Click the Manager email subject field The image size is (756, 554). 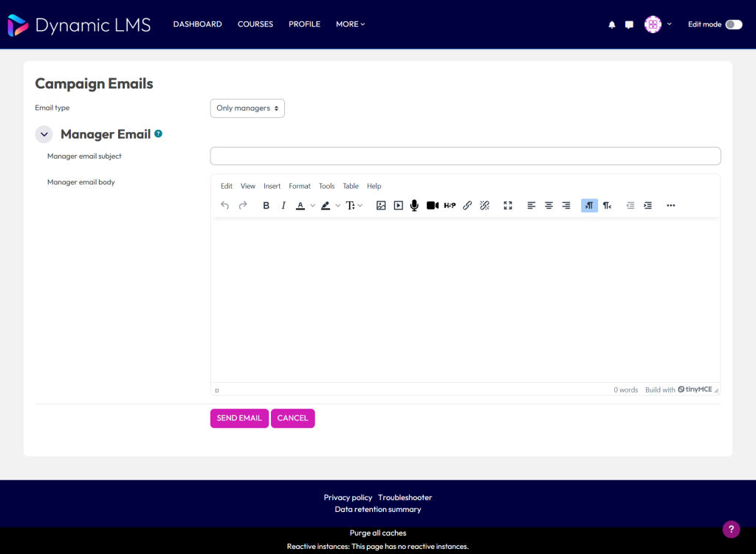coord(465,156)
